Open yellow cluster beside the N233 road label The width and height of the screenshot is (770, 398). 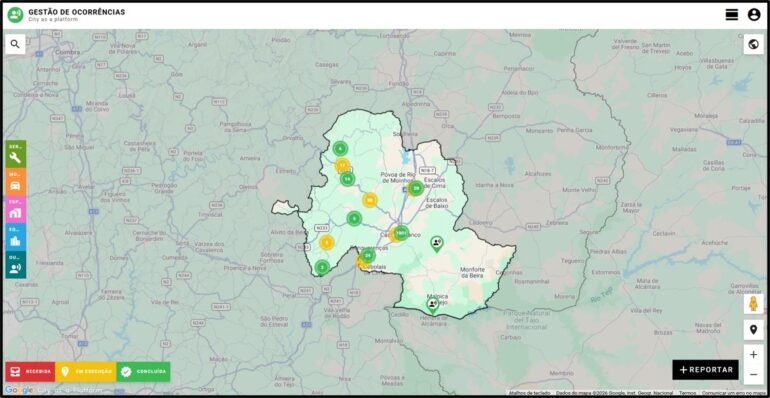tap(327, 242)
